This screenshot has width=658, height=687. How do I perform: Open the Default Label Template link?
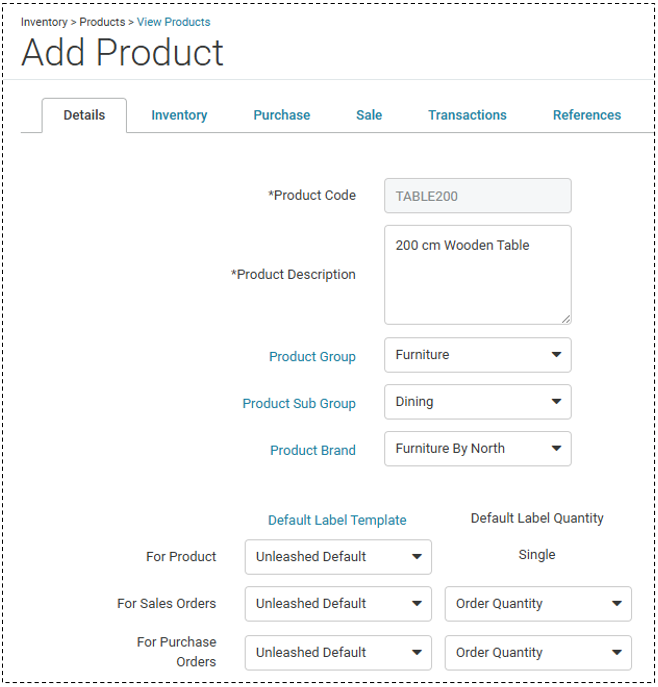337,520
